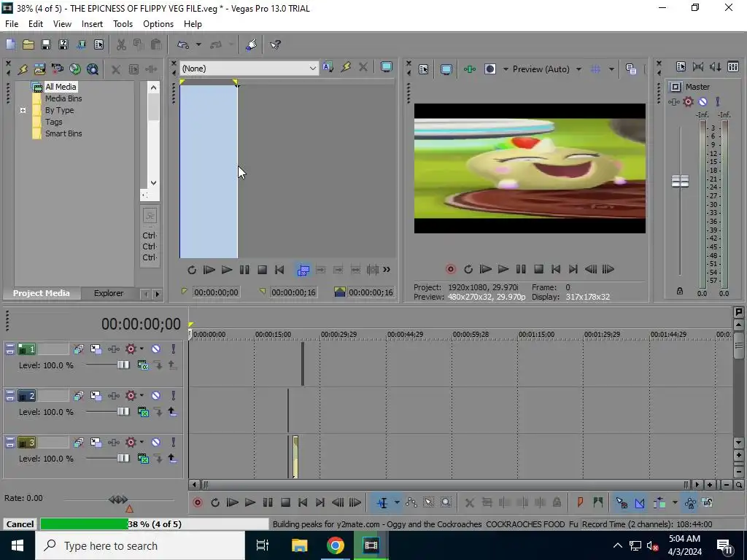Open Track FX on track 2
The height and width of the screenshot is (560, 747).
(114, 396)
